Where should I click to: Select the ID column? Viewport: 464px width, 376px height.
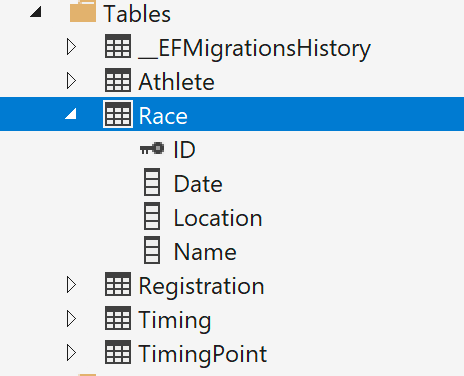tap(184, 150)
